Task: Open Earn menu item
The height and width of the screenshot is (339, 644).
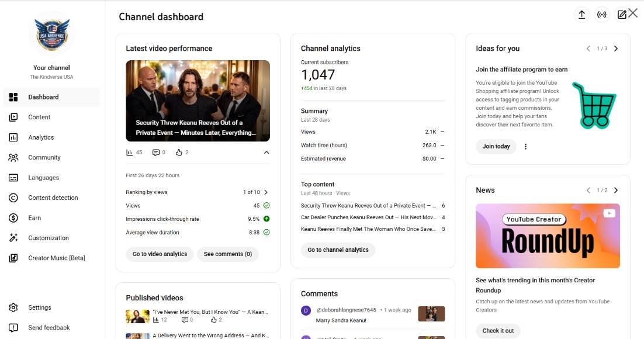Action: click(x=52, y=218)
